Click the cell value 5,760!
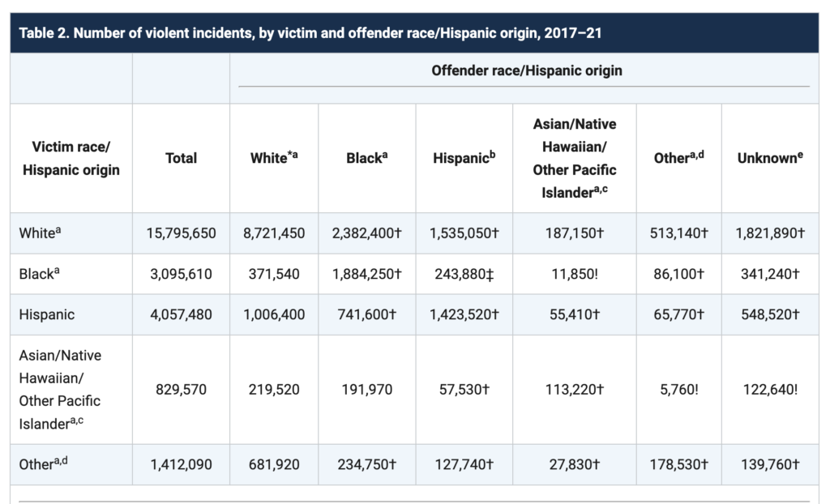Image resolution: width=830 pixels, height=504 pixels. (x=678, y=391)
